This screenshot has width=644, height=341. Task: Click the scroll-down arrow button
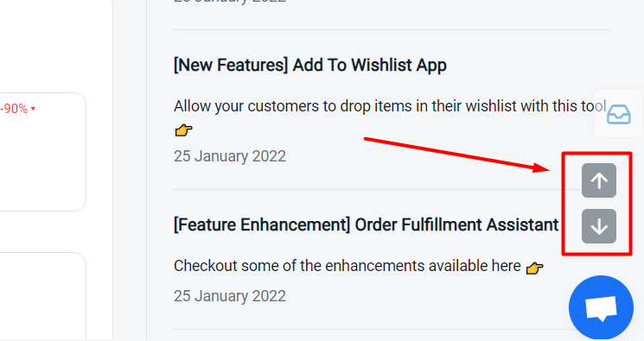tap(599, 226)
